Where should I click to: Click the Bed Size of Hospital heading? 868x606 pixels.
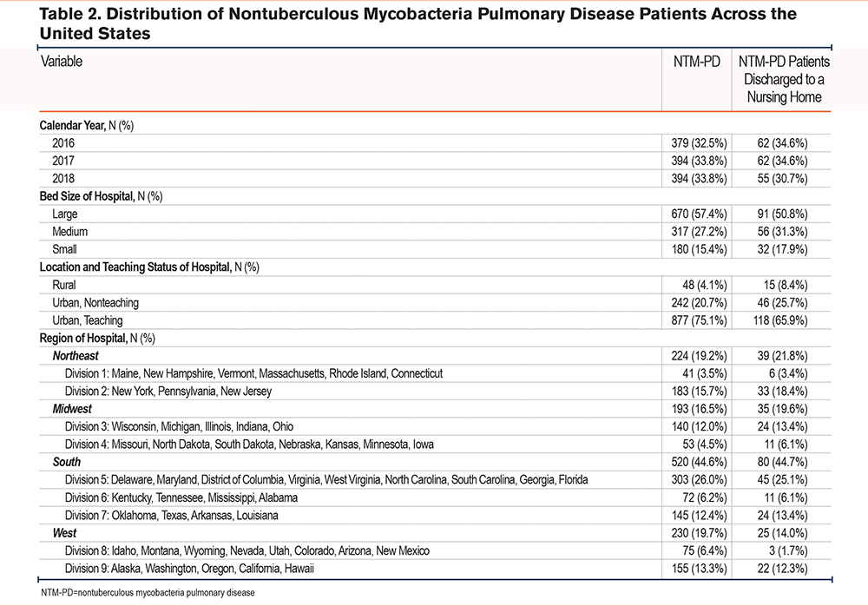click(x=101, y=196)
